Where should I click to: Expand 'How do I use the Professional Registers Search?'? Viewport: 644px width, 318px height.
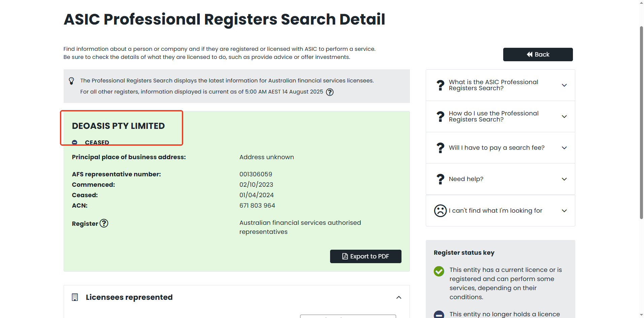tap(564, 116)
